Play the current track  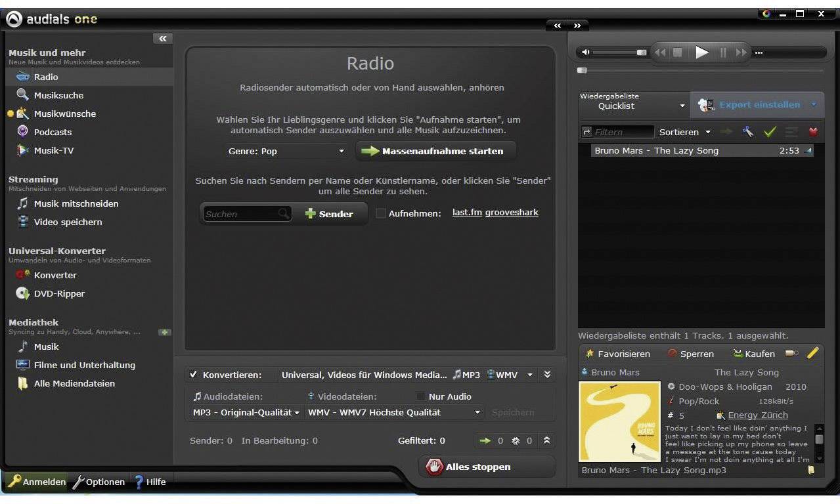point(702,52)
